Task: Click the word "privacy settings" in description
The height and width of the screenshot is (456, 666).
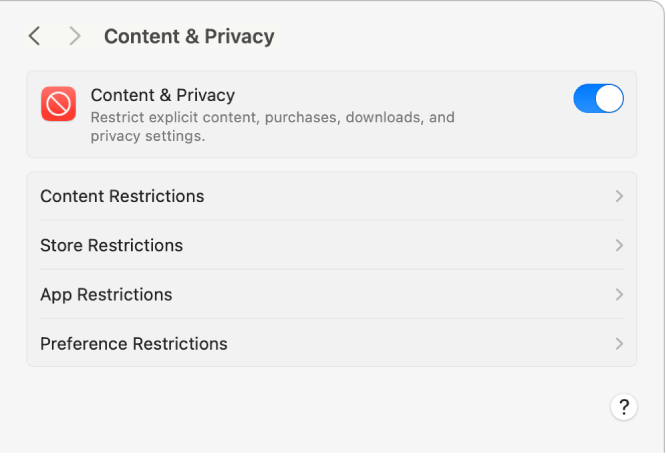Action: point(147,137)
